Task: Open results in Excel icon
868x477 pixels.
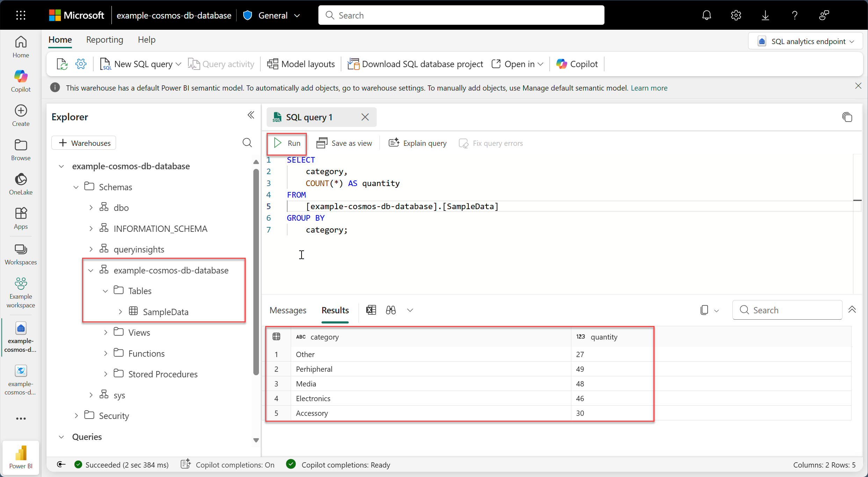Action: pos(371,310)
